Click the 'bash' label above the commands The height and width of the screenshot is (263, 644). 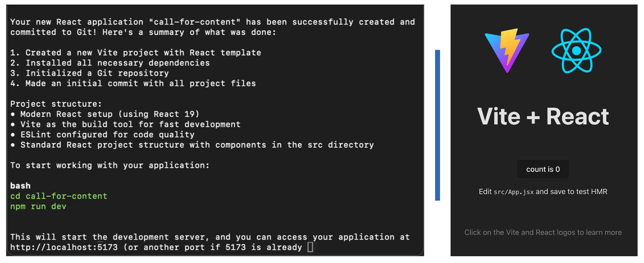(20, 185)
